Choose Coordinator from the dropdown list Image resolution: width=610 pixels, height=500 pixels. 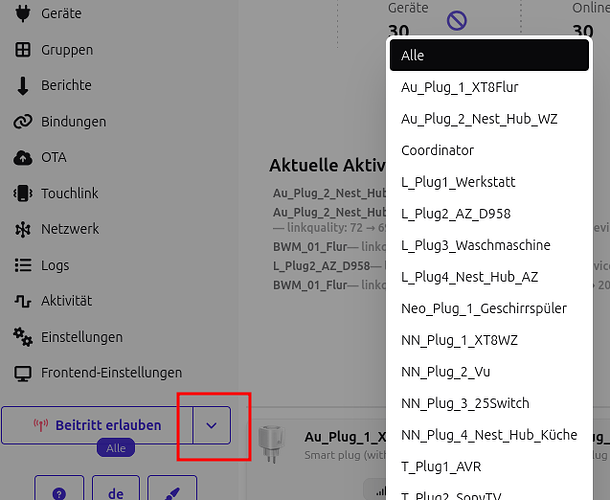click(x=489, y=150)
